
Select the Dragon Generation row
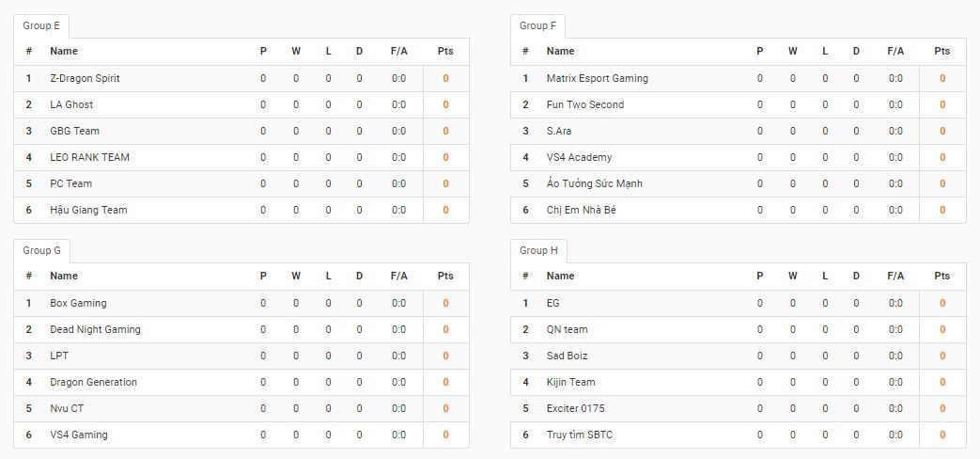click(241, 382)
